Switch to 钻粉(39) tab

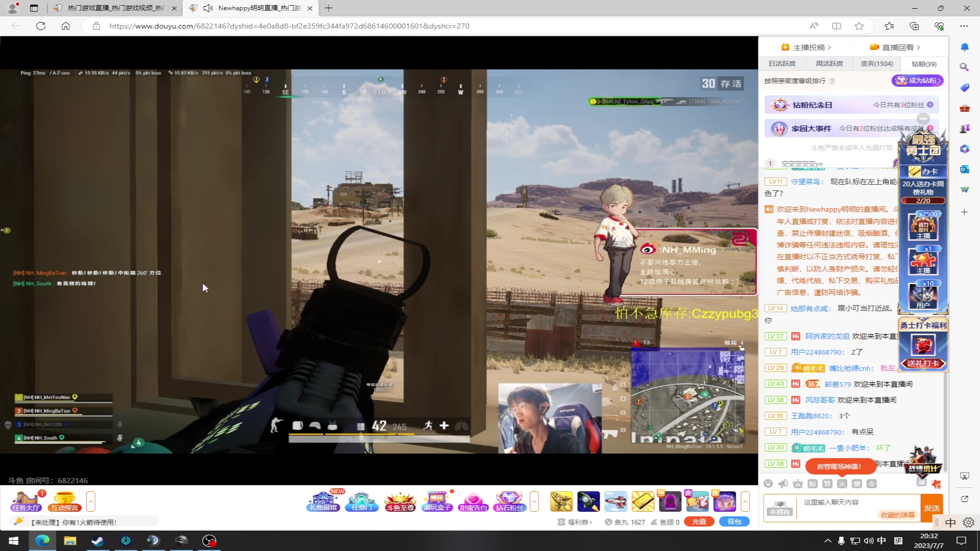click(924, 64)
